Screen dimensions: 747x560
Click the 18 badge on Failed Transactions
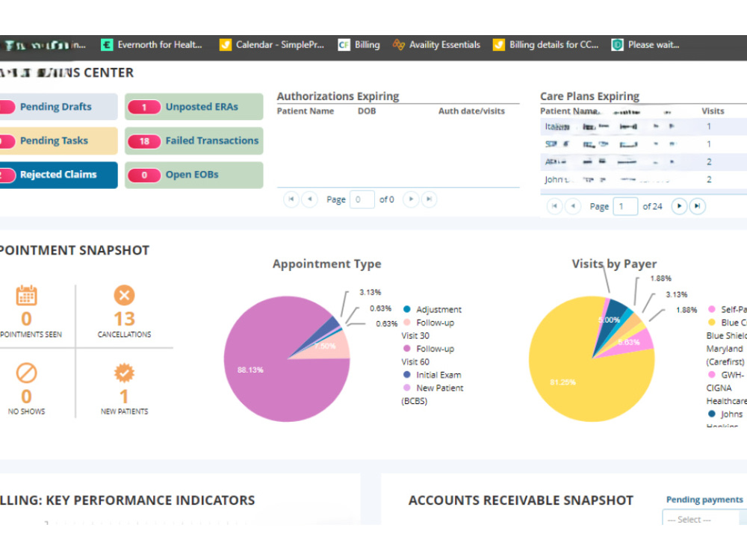(144, 141)
